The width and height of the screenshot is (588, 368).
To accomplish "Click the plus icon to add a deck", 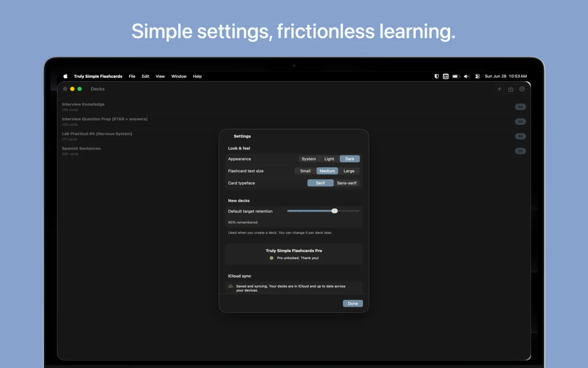I will (499, 89).
